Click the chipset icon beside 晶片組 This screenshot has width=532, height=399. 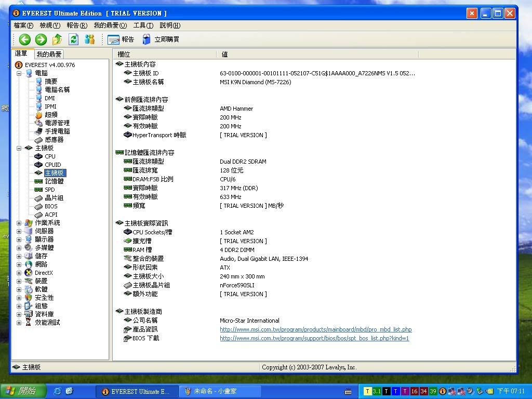pos(38,198)
